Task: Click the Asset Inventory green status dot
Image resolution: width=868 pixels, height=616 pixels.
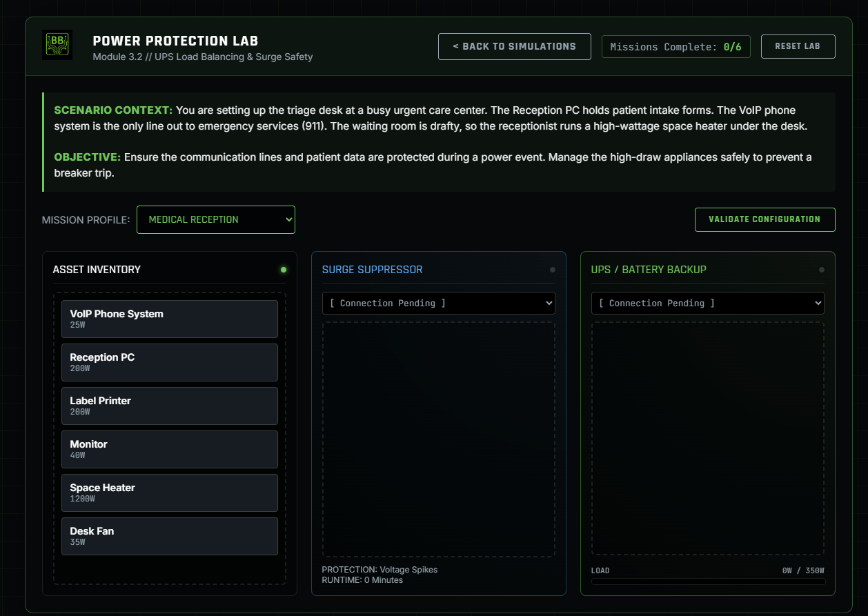Action: [x=283, y=270]
